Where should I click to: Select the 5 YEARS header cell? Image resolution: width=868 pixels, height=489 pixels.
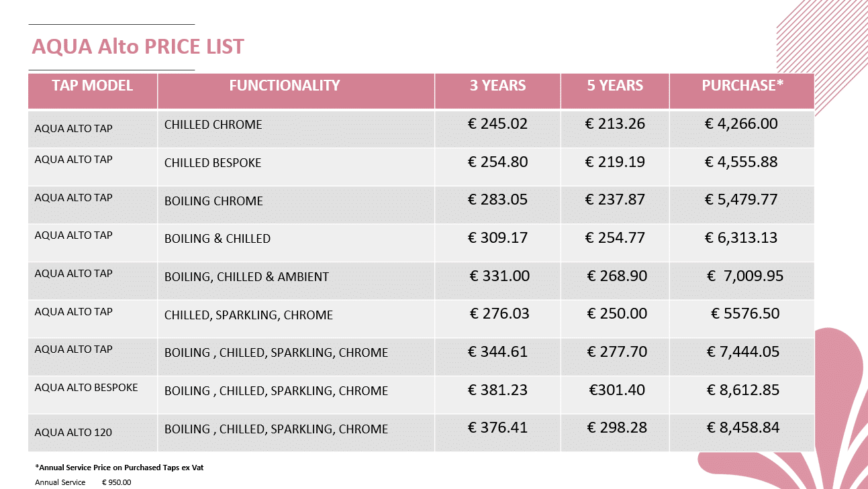(615, 91)
